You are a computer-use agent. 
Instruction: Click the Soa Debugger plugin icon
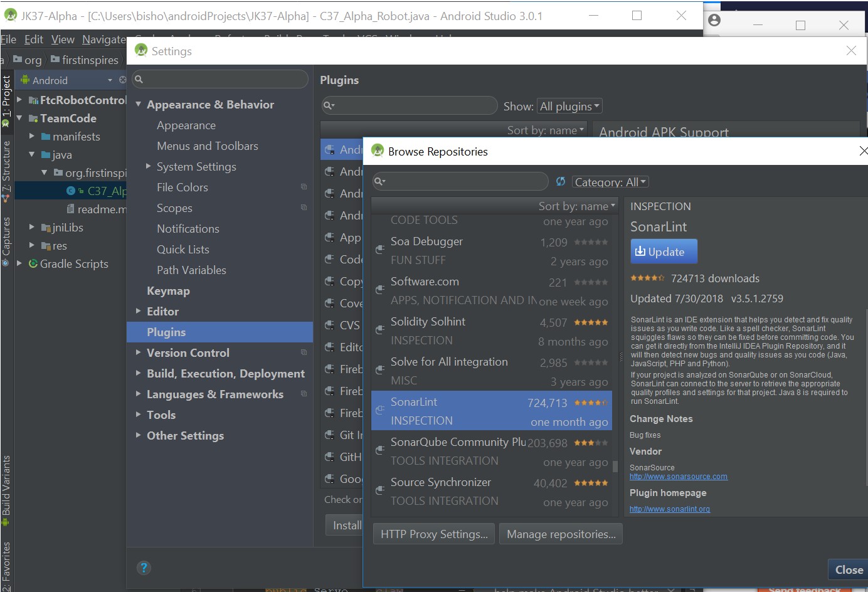point(379,250)
